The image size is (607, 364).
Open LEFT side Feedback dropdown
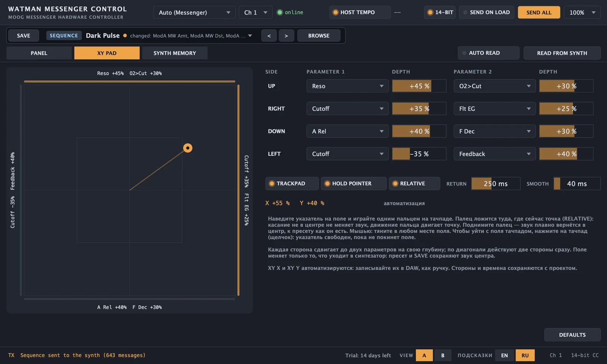pyautogui.click(x=495, y=154)
